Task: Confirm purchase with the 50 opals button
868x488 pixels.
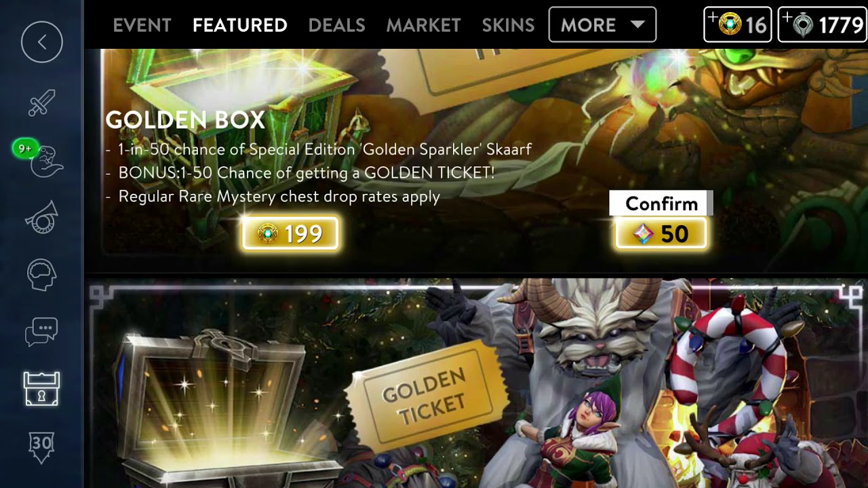Action: (661, 234)
